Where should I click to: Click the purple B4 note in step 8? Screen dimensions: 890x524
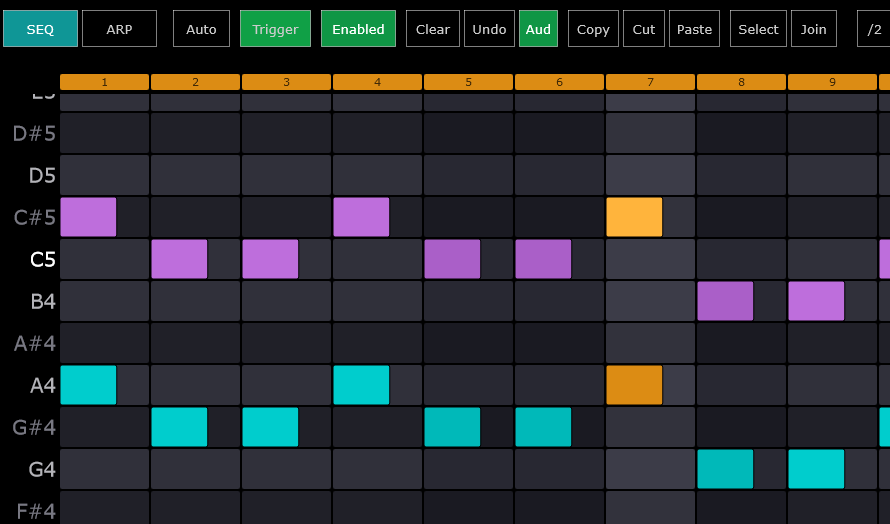[725, 301]
